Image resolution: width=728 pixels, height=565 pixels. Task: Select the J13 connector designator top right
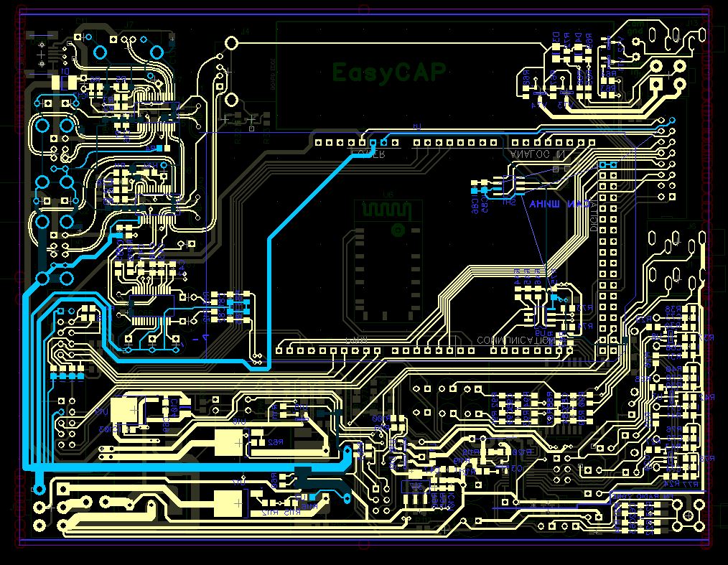point(691,24)
